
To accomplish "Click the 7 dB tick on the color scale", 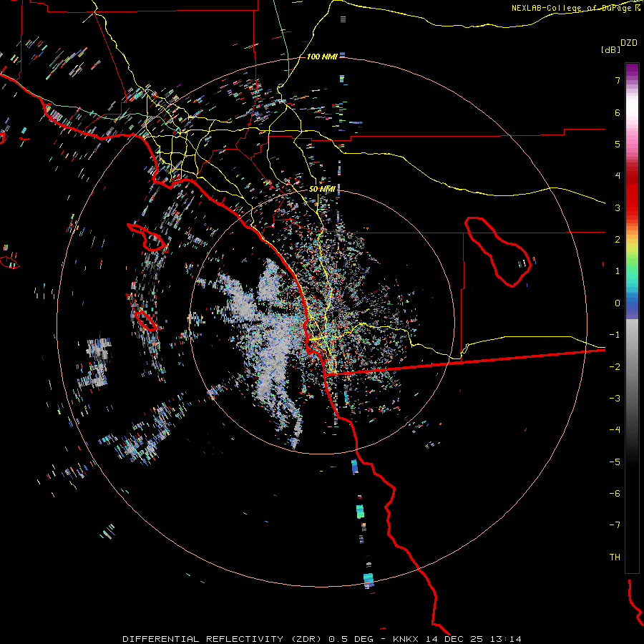I will 618,80.
